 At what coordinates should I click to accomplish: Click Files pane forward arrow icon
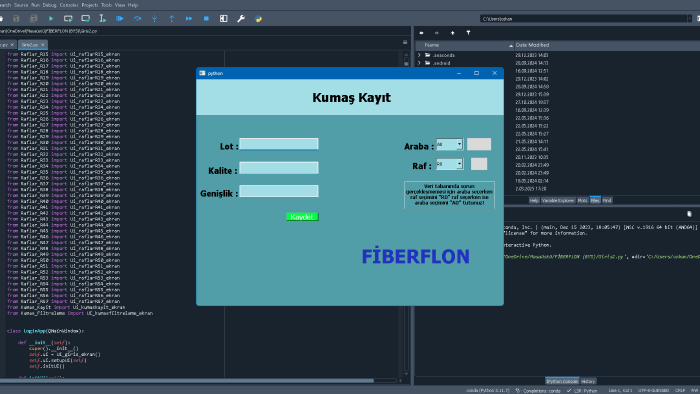tap(437, 33)
